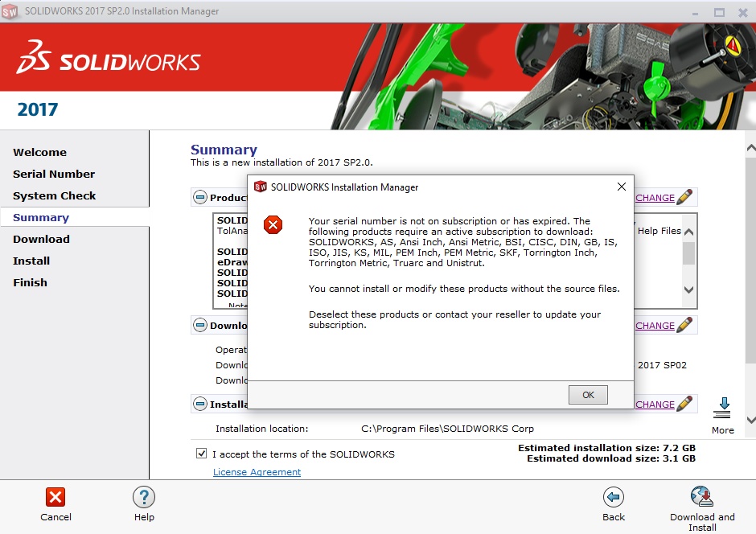Viewport: 756px width, 534px height.
Task: Click the Summary heading text
Action: coord(224,150)
